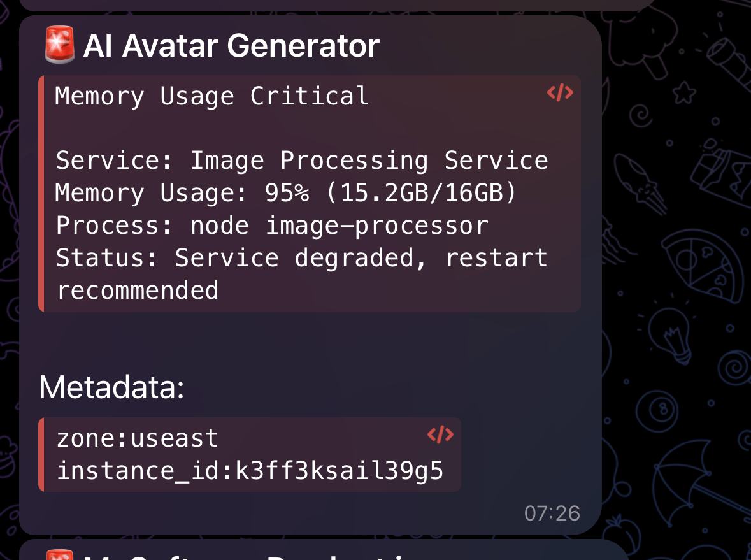
Task: Select the zone:useast metadata line
Action: 137,437
